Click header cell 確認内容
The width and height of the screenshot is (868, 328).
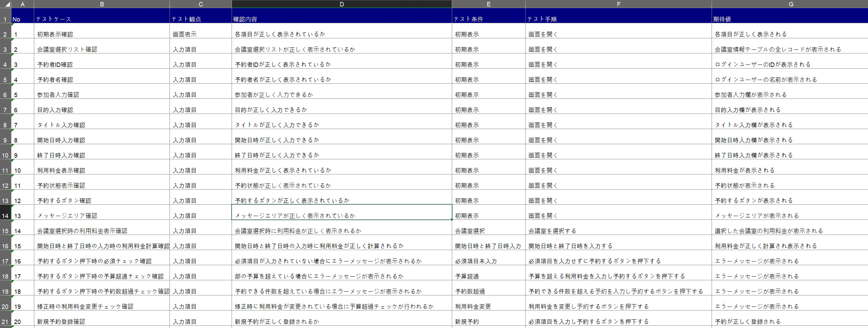click(x=342, y=15)
